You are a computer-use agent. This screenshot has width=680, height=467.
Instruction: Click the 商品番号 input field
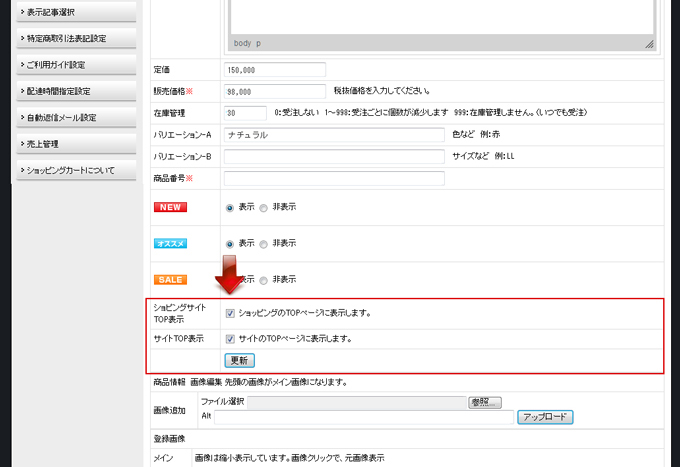(334, 179)
